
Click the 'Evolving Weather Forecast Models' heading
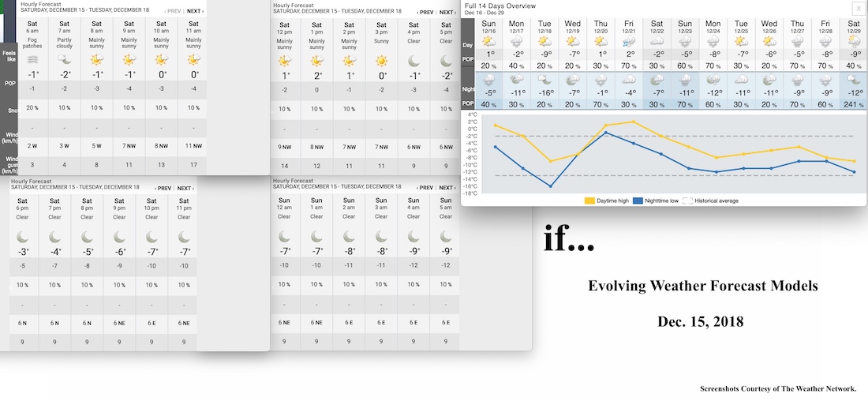702,286
